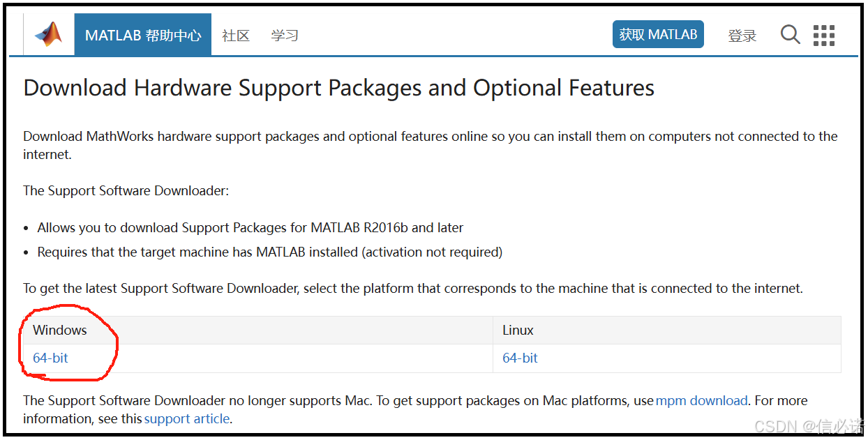Download the Windows 64-bit downloader
This screenshot has width=868, height=440.
(50, 358)
